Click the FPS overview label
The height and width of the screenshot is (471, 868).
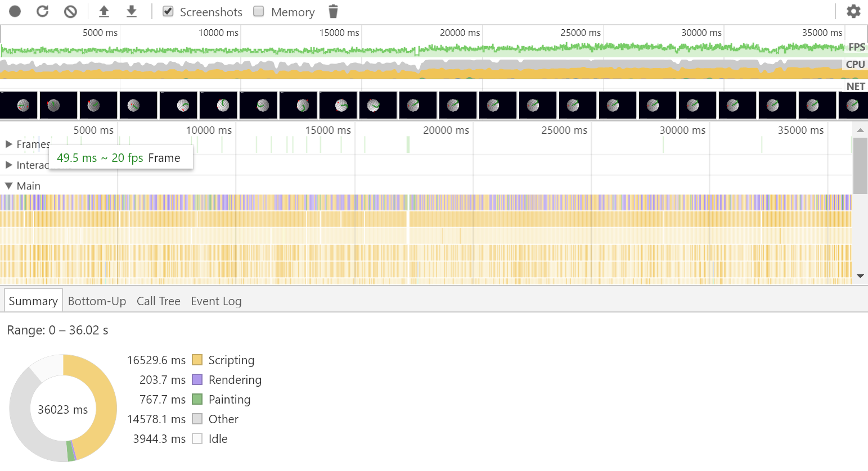click(x=857, y=47)
